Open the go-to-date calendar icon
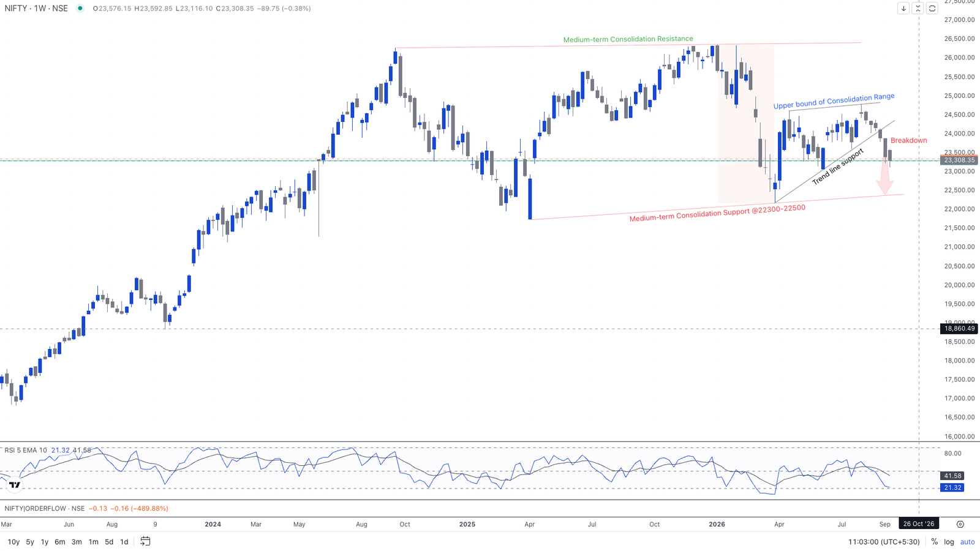Viewport: 980px width, 551px height. click(x=145, y=541)
